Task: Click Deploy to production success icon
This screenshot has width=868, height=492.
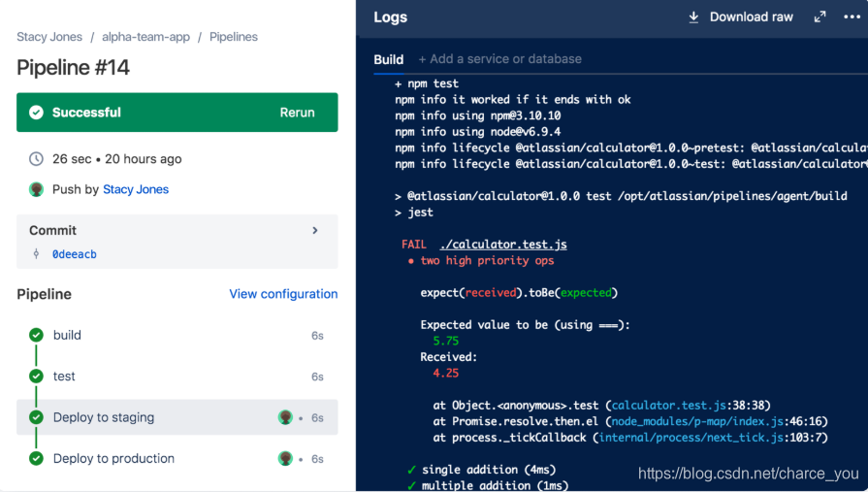Action: [36, 459]
